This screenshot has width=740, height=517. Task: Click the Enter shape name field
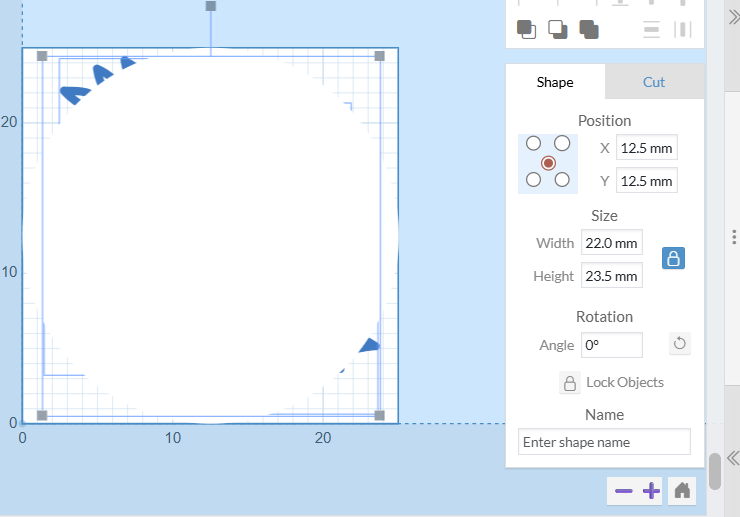(604, 442)
